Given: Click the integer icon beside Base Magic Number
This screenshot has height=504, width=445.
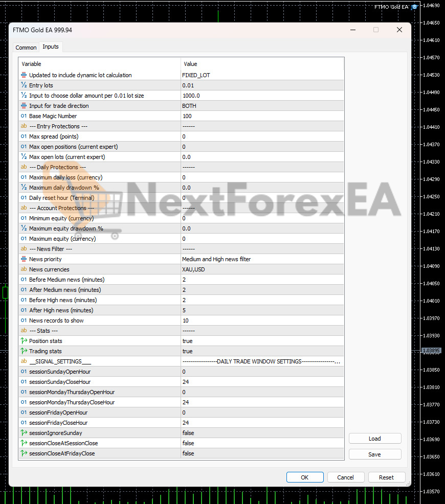Looking at the screenshot, I should [x=24, y=116].
